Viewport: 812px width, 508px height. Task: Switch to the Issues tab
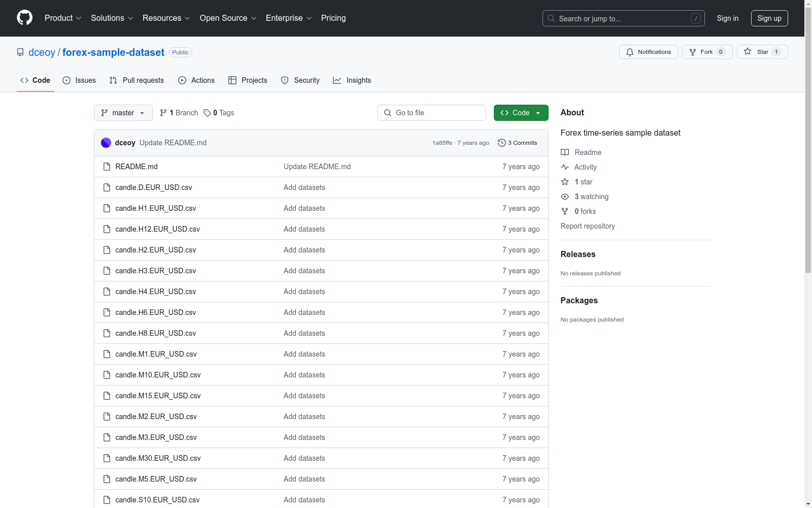[79, 80]
